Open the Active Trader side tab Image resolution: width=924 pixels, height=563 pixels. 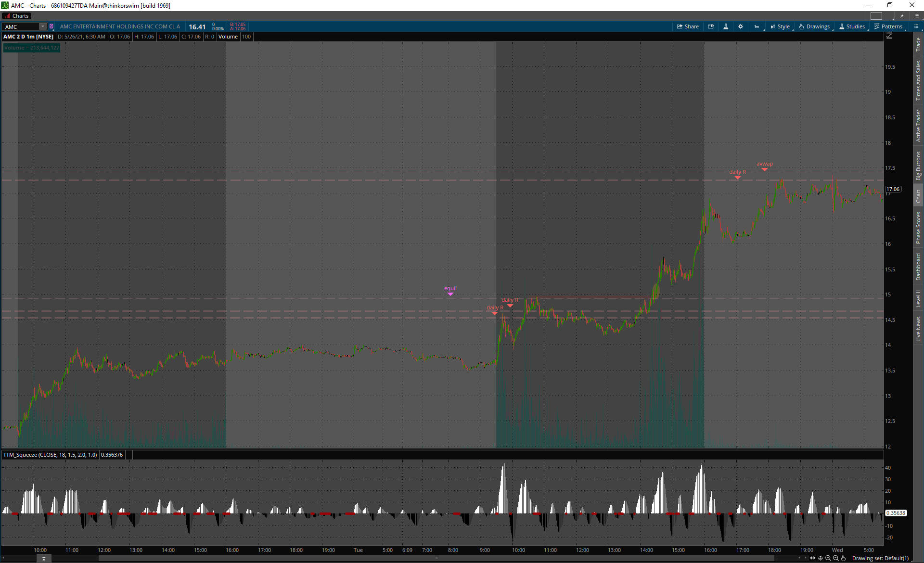point(918,125)
